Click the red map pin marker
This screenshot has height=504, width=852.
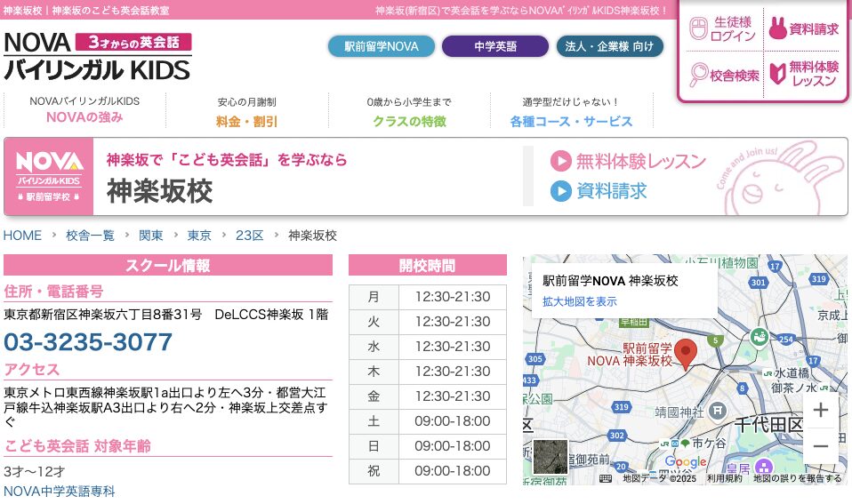point(685,355)
